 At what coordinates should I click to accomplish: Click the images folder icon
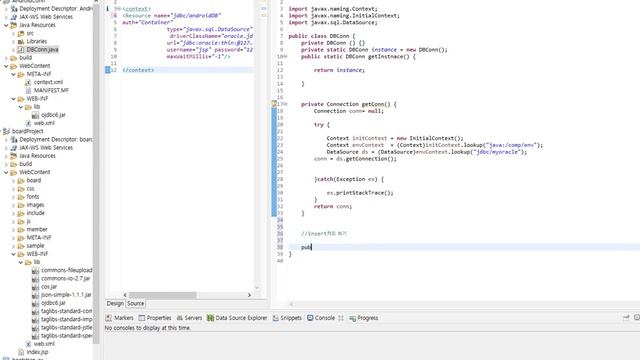click(21, 205)
